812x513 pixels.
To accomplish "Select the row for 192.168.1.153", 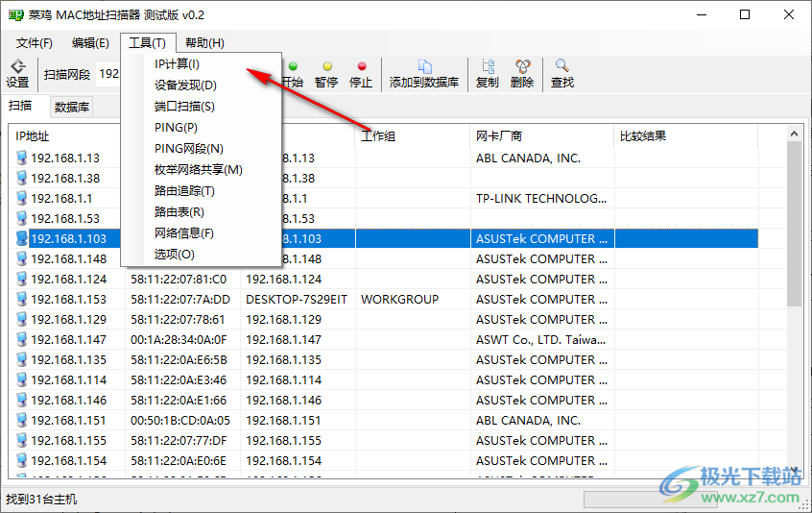I will [67, 300].
